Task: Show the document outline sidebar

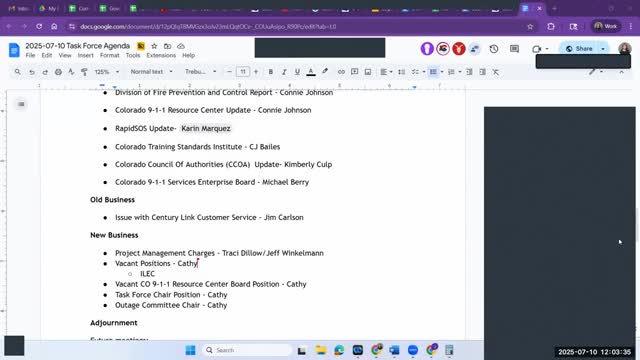Action: coord(21,104)
